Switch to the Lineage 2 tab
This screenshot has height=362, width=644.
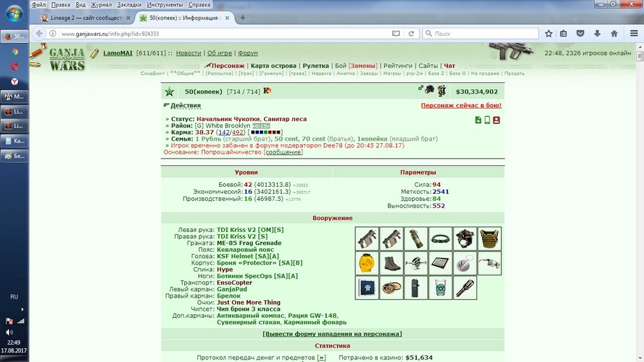pos(85,17)
